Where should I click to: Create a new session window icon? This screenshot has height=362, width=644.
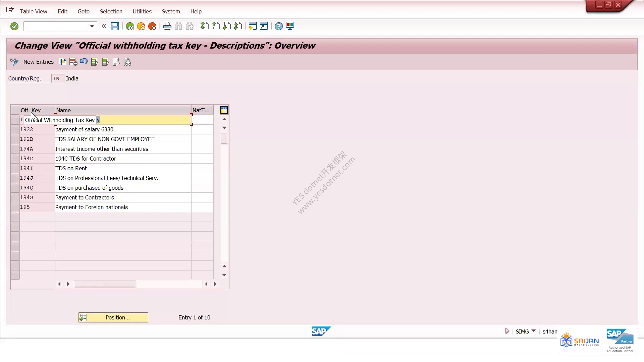[x=253, y=26]
